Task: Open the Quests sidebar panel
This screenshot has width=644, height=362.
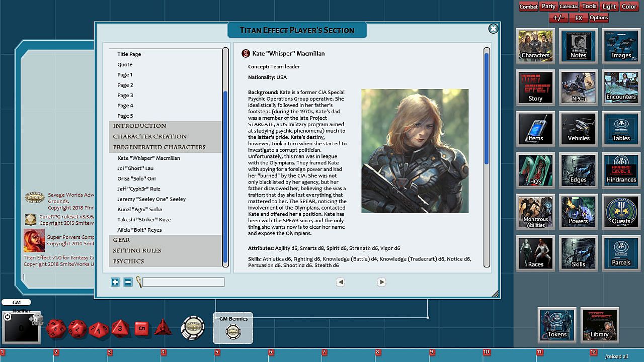Action: pyautogui.click(x=621, y=212)
